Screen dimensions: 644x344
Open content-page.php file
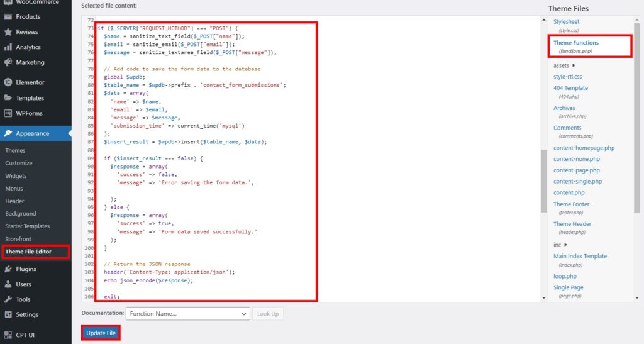click(x=577, y=170)
